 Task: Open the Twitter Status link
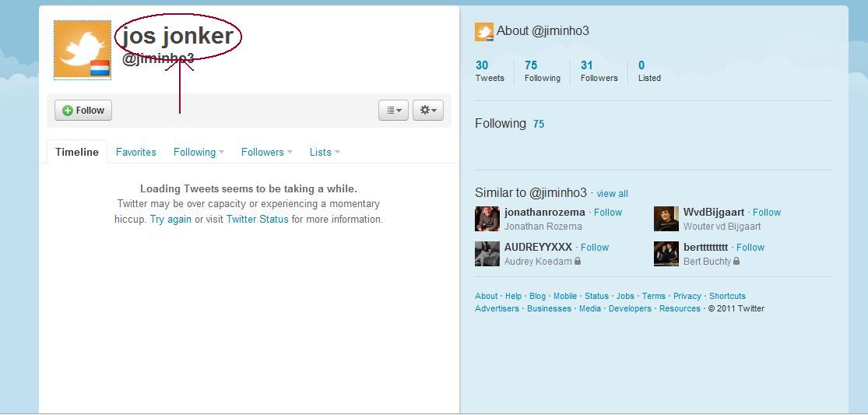[x=258, y=219]
